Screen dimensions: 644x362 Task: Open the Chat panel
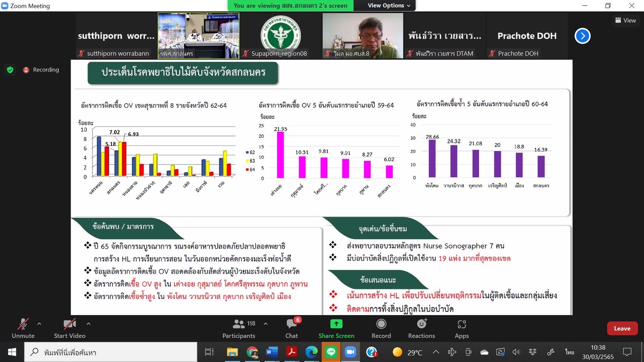pyautogui.click(x=291, y=328)
